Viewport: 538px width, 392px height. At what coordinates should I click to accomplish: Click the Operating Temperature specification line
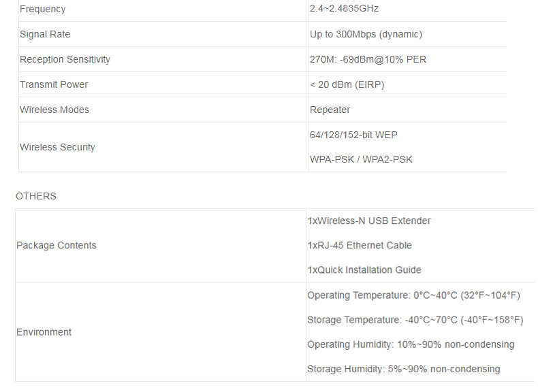(413, 295)
